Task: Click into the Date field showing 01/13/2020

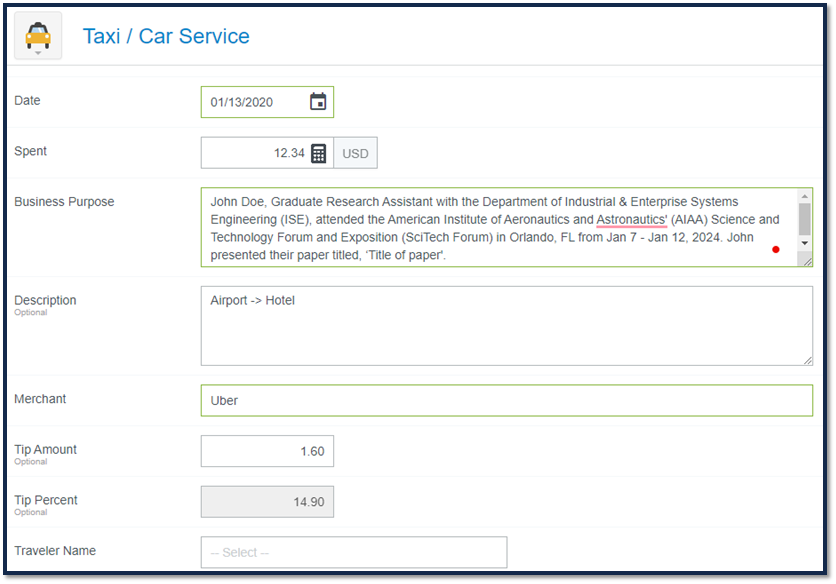Action: [267, 102]
